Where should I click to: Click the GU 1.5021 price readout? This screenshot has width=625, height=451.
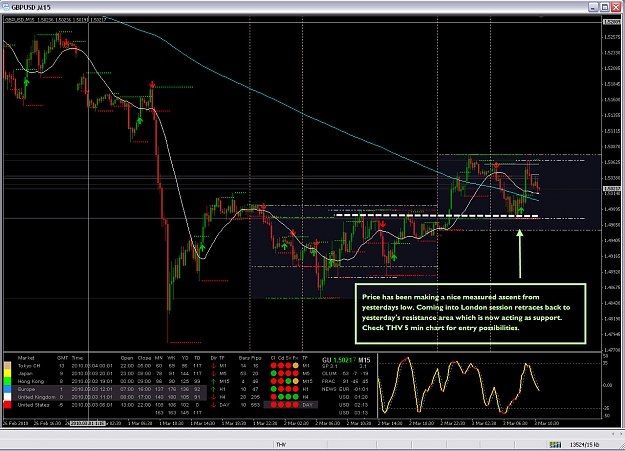pos(339,360)
